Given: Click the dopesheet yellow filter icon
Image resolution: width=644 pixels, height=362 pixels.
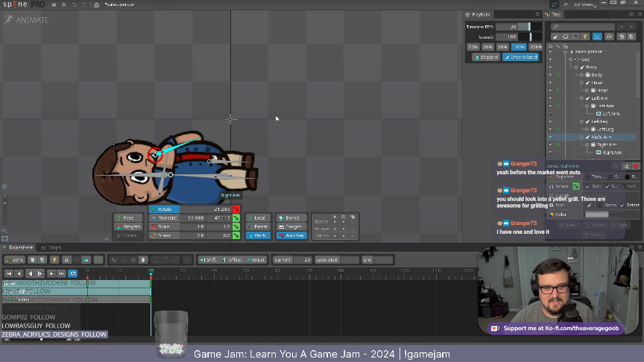Looking at the screenshot, I should pos(54,260).
